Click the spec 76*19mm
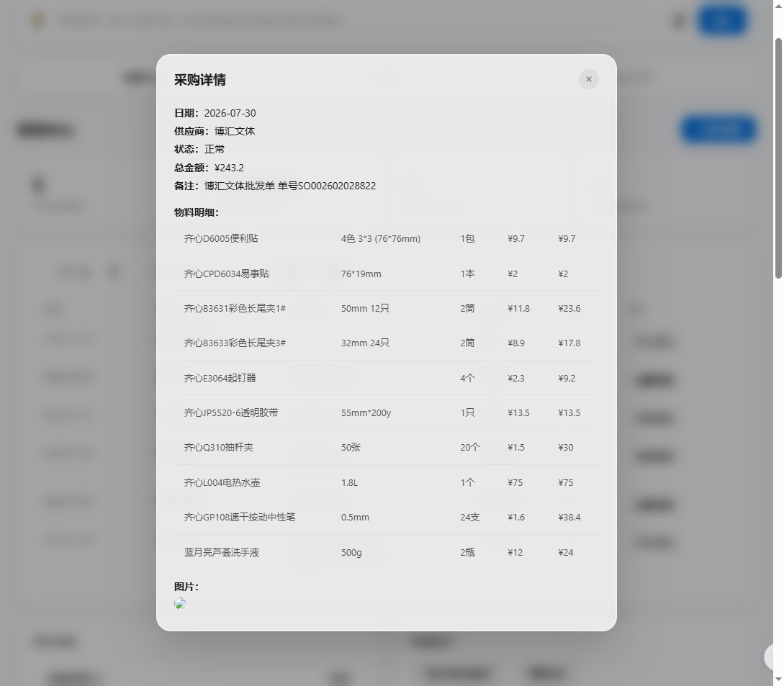This screenshot has width=784, height=686. tap(361, 274)
